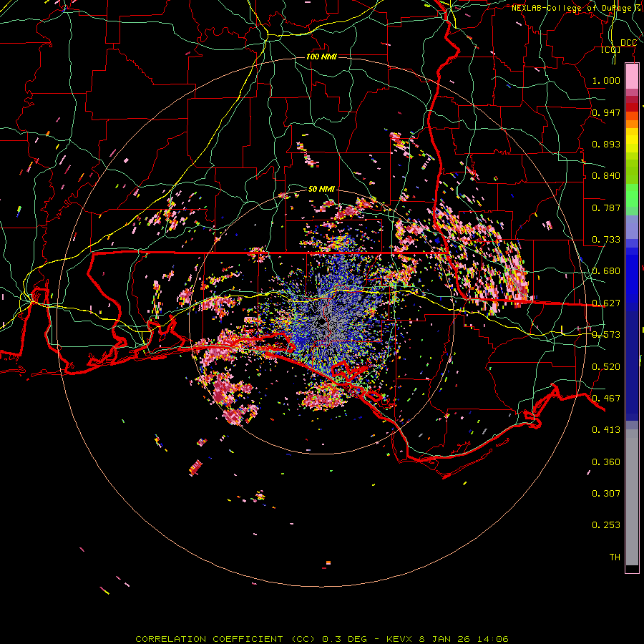Click the bright green swatch on the color bar

632,195
